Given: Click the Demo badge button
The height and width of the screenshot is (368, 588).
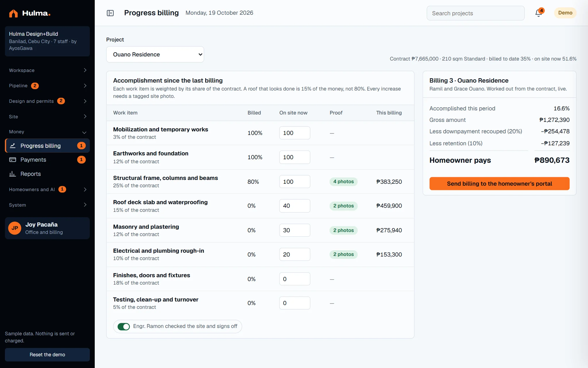Looking at the screenshot, I should tap(565, 13).
